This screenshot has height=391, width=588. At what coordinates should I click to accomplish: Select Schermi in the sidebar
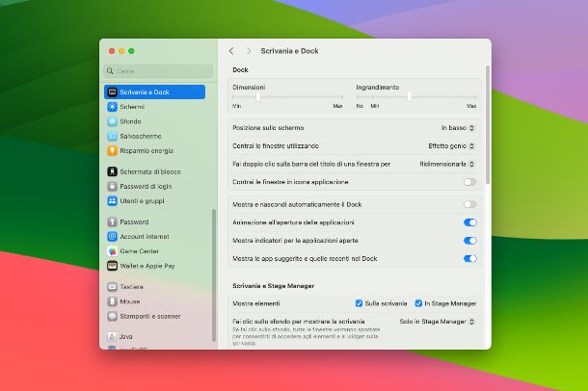154,107
